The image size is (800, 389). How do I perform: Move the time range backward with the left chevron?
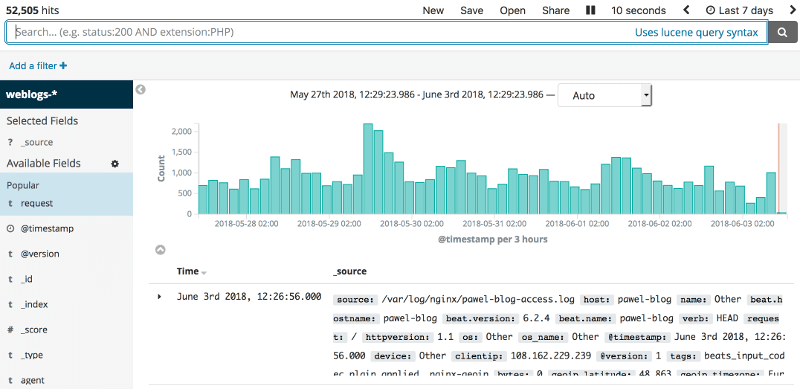pyautogui.click(x=686, y=10)
